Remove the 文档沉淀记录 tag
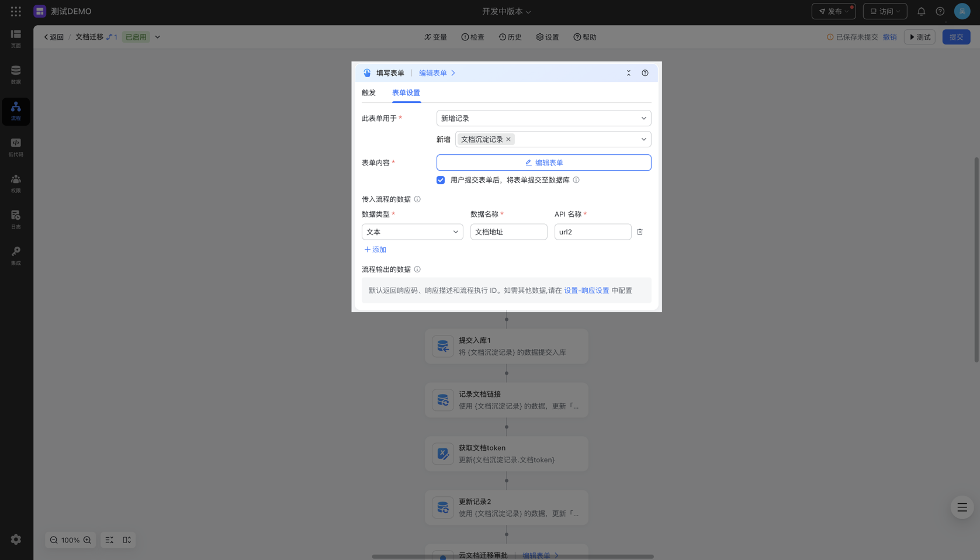The height and width of the screenshot is (560, 980). coord(508,139)
